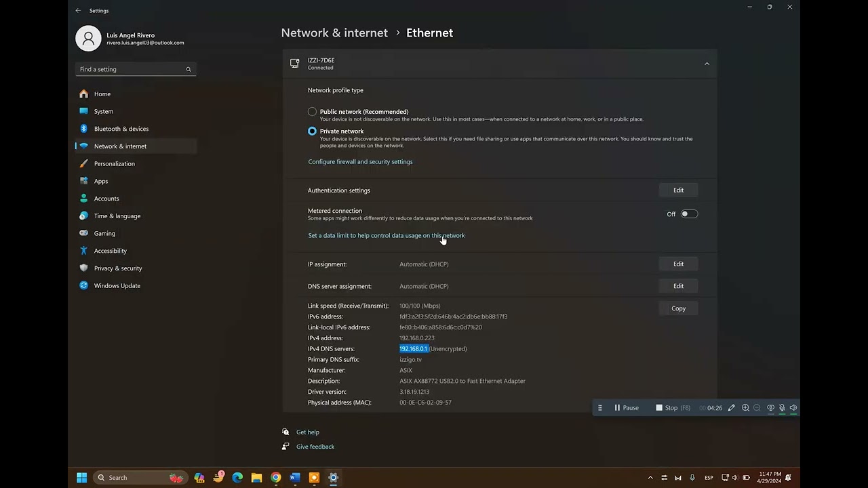868x488 pixels.
Task: Pause the screen recording
Action: [627, 408]
